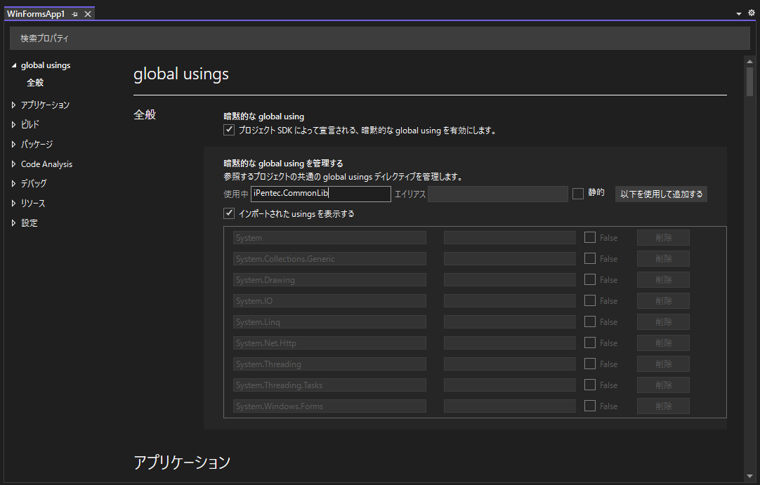Toggle static checkbox in System.Threading.Tasks row
The image size is (760, 485).
[x=590, y=385]
